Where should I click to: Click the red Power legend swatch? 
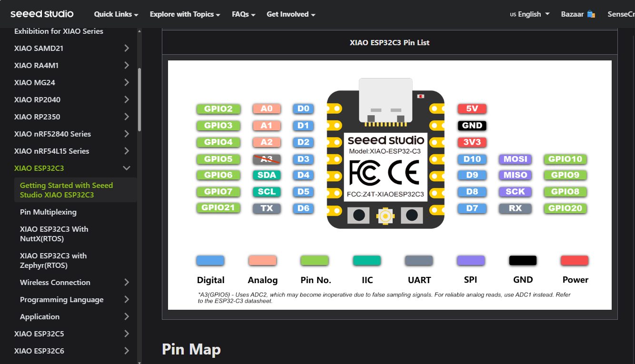click(575, 260)
